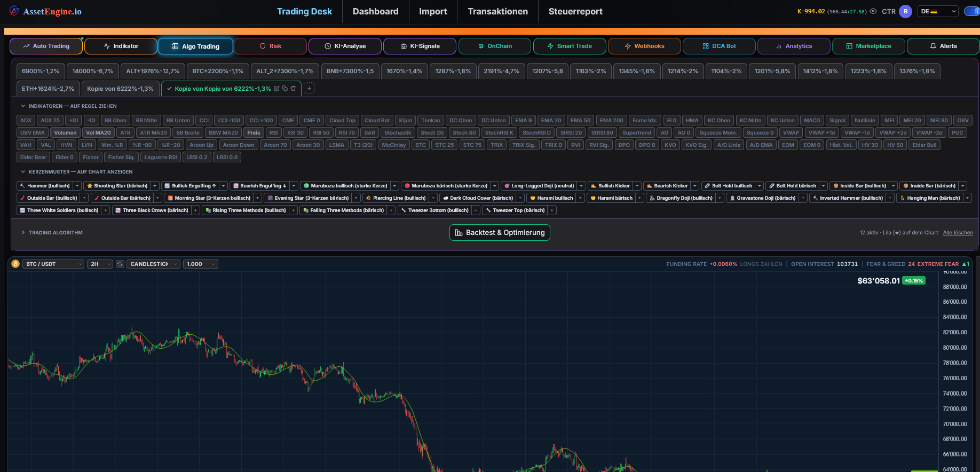Toggle the Preis indicator chip
Image resolution: width=980 pixels, height=472 pixels.
coord(254,132)
